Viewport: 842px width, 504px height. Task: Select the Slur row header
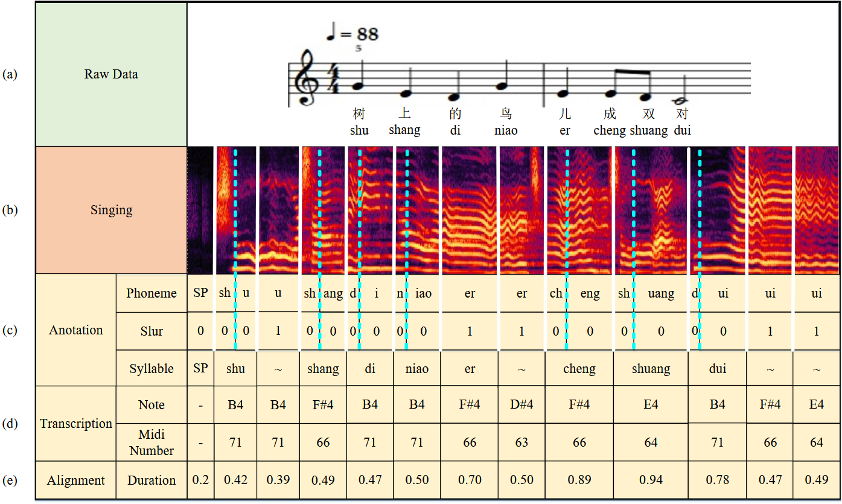151,331
